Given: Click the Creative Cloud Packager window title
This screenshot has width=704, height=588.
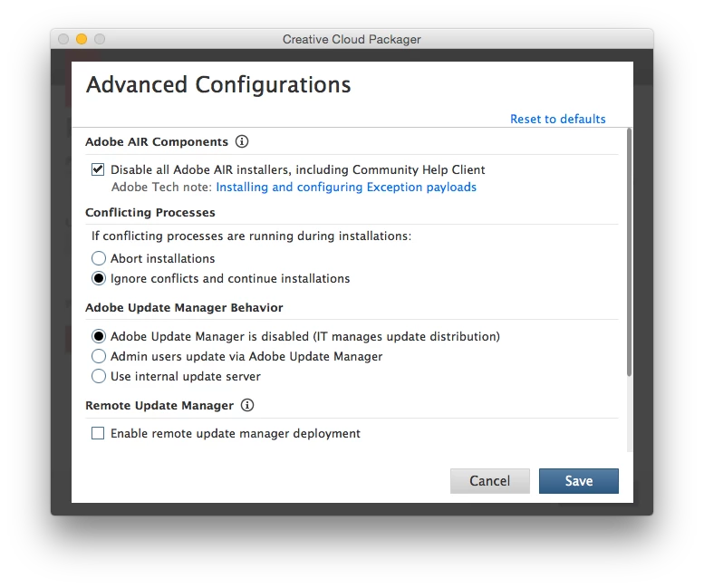Looking at the screenshot, I should click(352, 40).
